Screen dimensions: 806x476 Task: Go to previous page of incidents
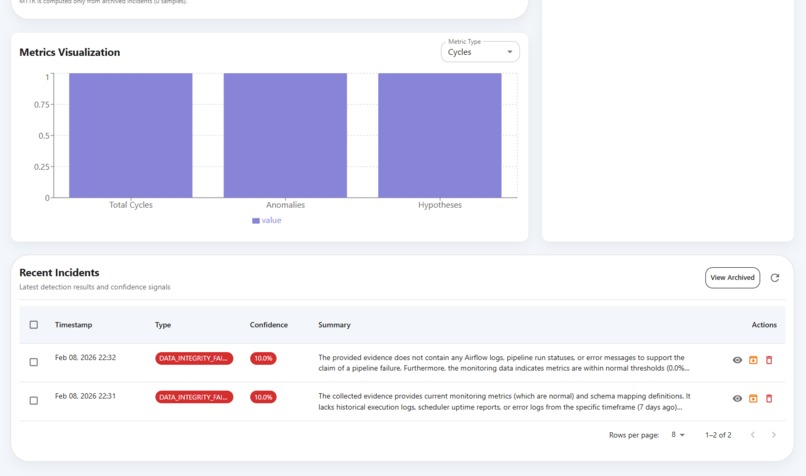(x=753, y=435)
